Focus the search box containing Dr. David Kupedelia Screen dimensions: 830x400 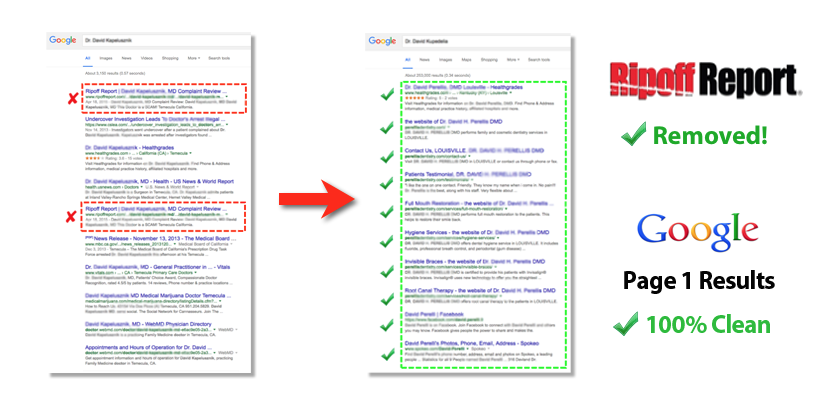point(485,41)
